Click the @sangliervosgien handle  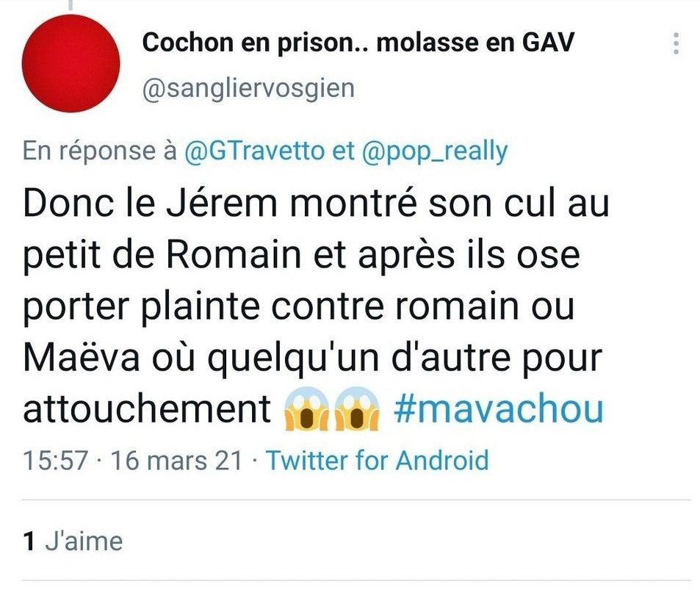pyautogui.click(x=248, y=88)
